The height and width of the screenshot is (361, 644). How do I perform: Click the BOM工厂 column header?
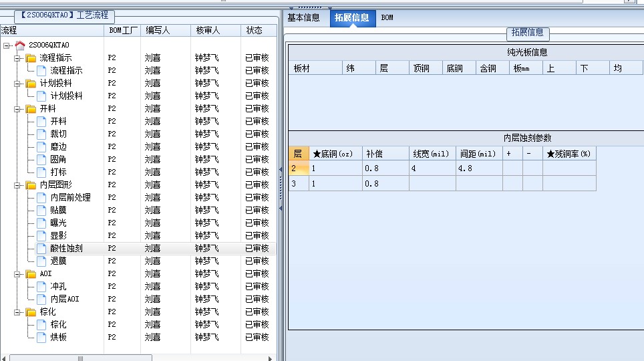pos(122,31)
